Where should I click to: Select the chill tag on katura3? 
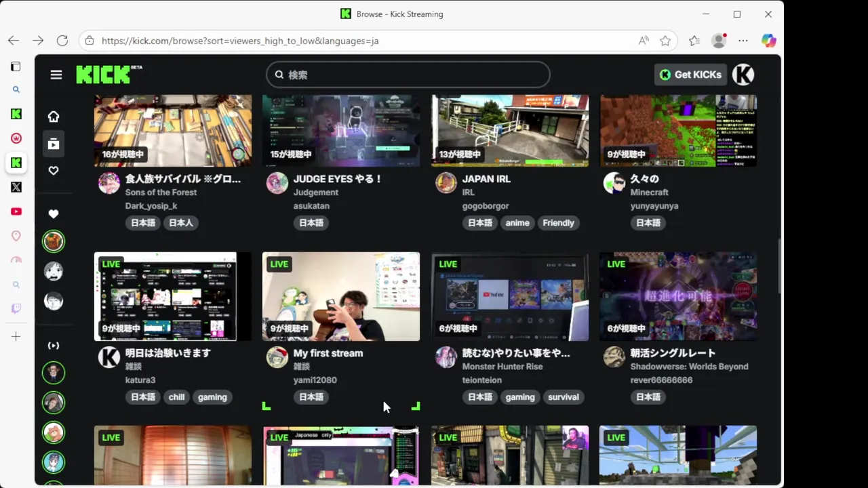177,397
